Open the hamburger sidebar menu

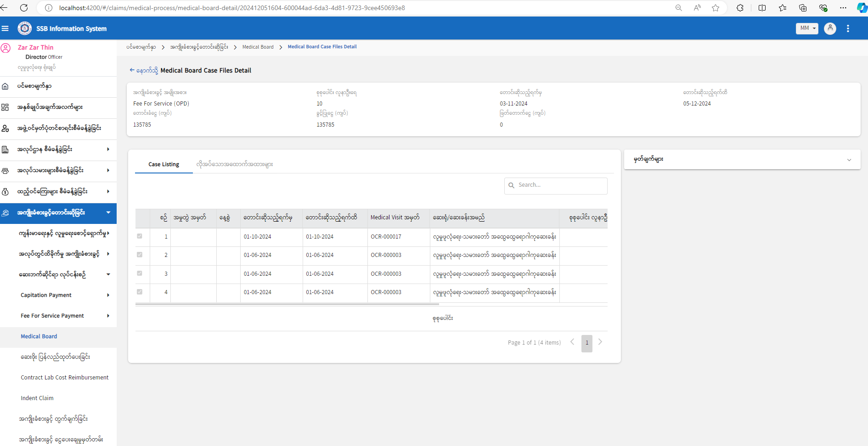pos(6,28)
